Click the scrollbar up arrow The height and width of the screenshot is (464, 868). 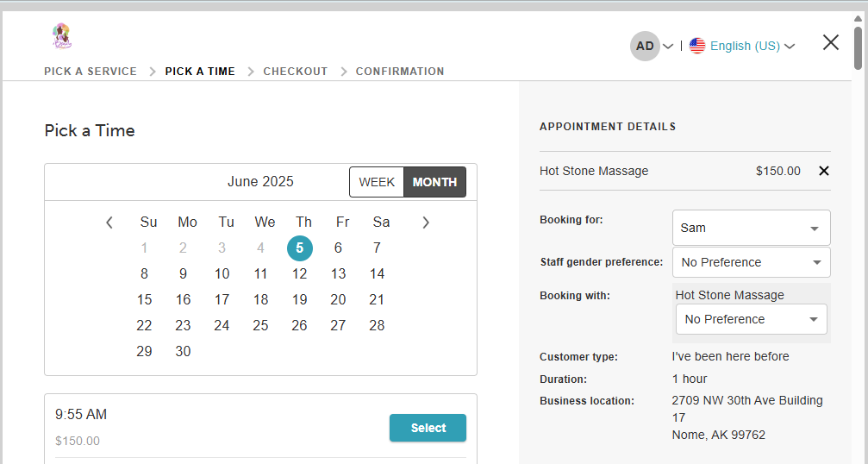[859, 18]
